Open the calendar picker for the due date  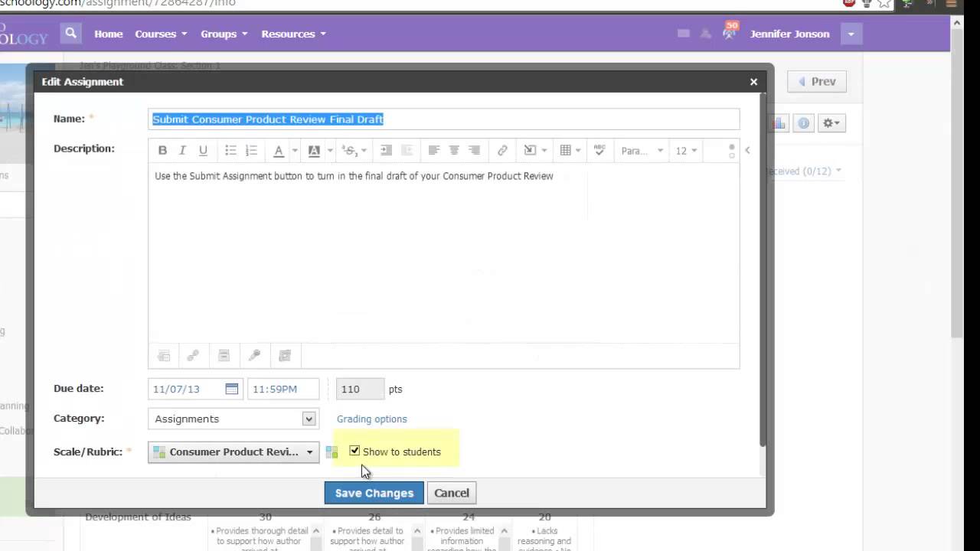point(232,389)
